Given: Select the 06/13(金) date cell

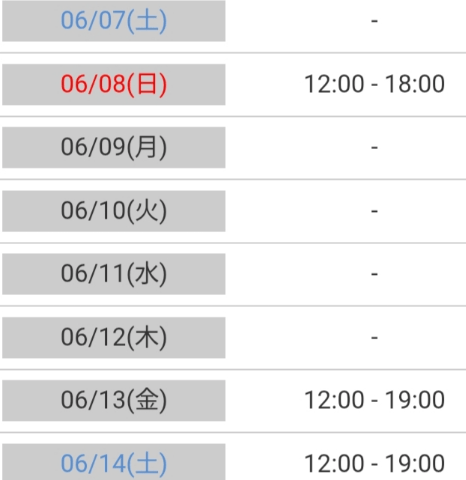Looking at the screenshot, I should (x=114, y=400).
